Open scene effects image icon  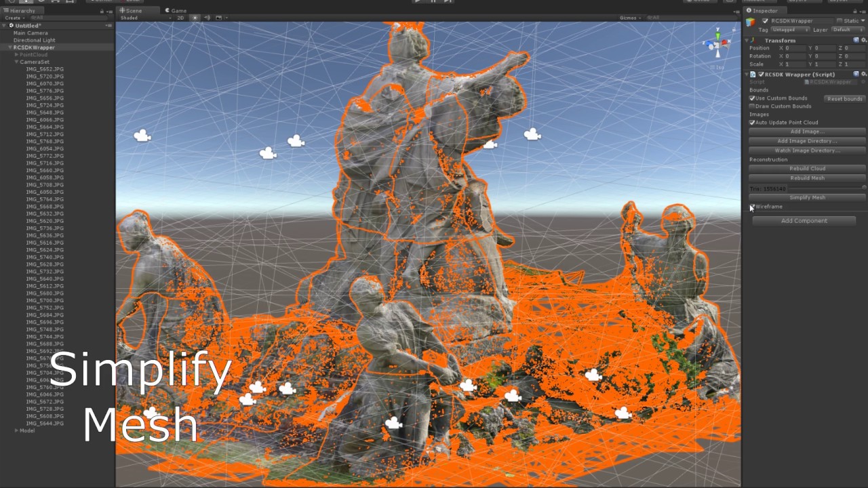click(218, 18)
